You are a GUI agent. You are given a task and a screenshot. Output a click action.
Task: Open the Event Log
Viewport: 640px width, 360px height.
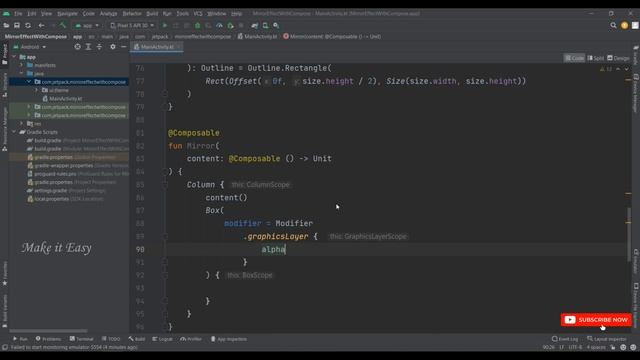tap(565, 339)
